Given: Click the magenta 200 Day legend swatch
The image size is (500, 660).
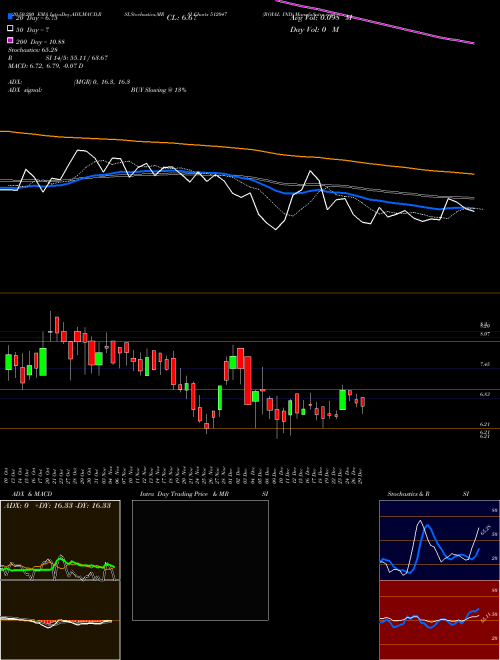Looking at the screenshot, I should (x=10, y=41).
